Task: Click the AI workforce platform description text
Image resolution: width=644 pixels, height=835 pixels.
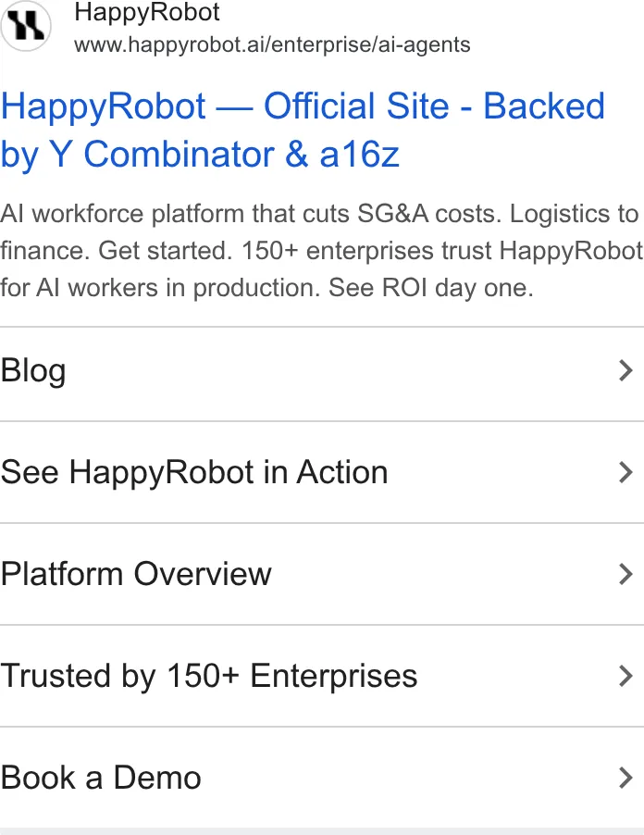Action: click(x=321, y=251)
